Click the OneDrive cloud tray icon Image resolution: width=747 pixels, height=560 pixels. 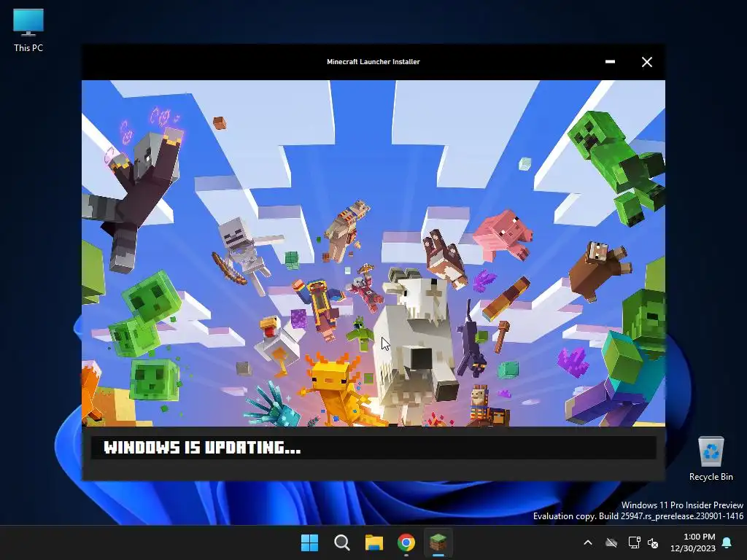611,542
